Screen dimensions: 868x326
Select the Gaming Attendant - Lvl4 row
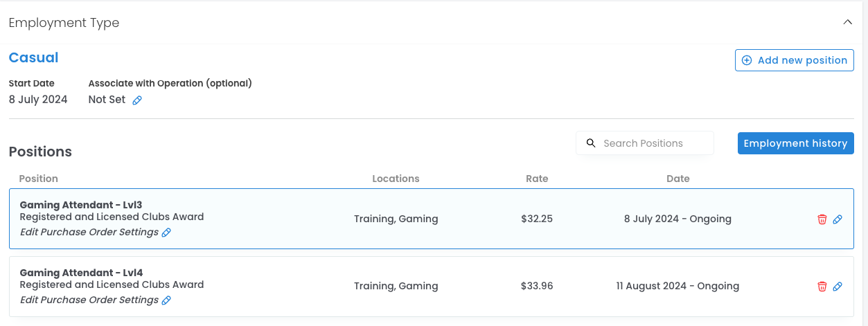277,287
